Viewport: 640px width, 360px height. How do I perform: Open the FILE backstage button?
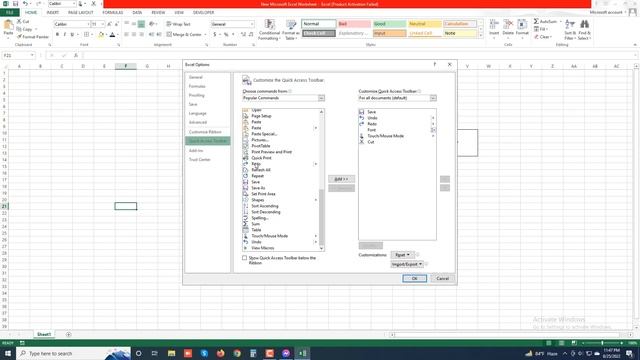[9, 13]
